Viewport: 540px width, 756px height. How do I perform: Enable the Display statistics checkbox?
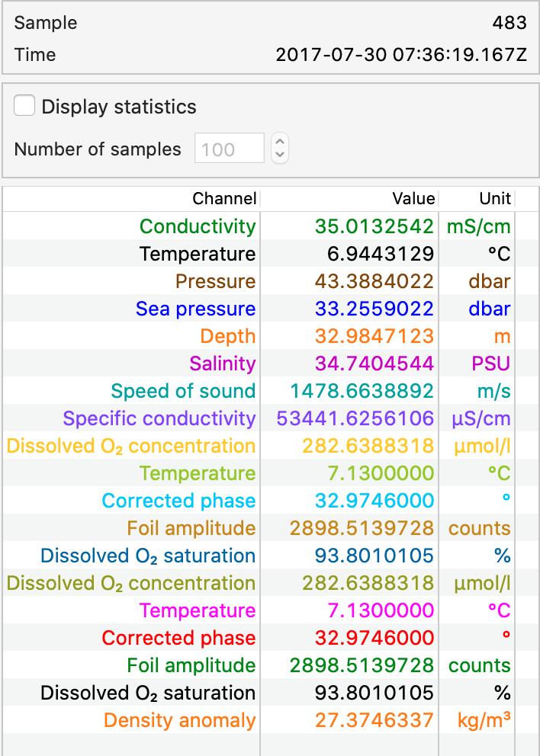coord(25,107)
